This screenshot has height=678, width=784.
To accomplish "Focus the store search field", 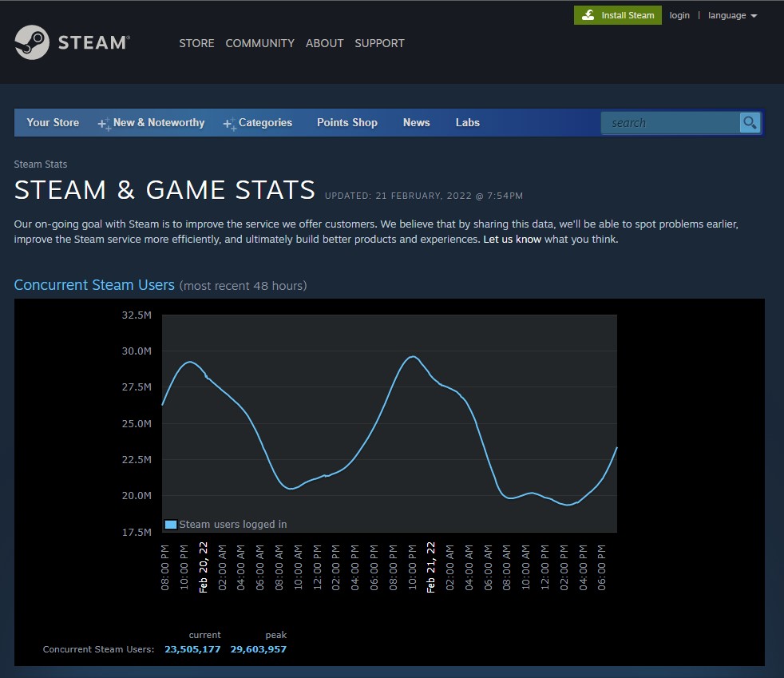I will point(670,123).
